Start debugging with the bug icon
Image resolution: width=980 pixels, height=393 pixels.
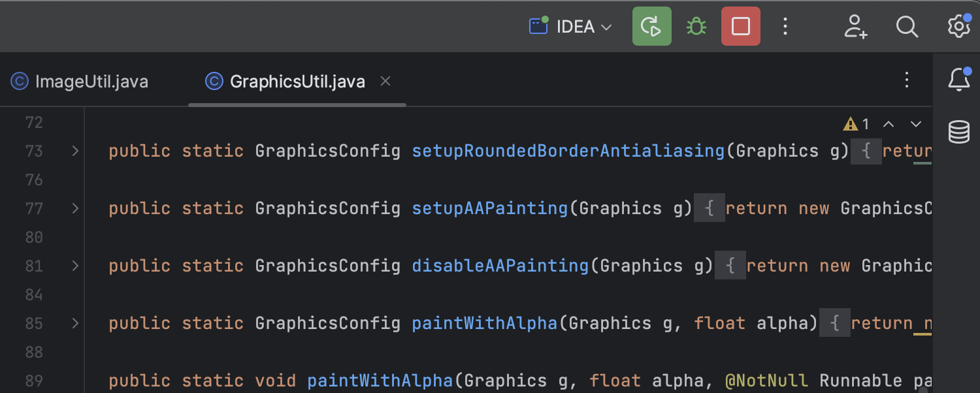696,26
